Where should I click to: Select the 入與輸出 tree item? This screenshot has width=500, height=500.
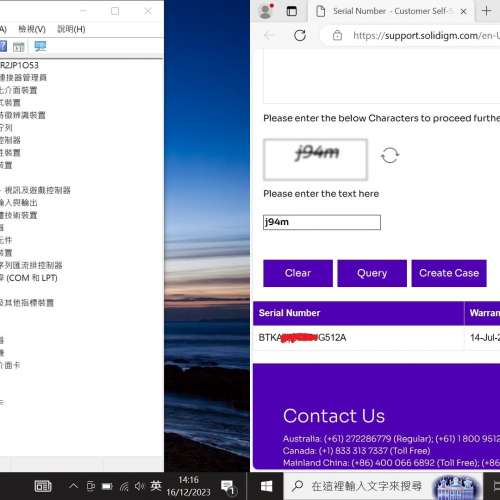(x=19, y=203)
